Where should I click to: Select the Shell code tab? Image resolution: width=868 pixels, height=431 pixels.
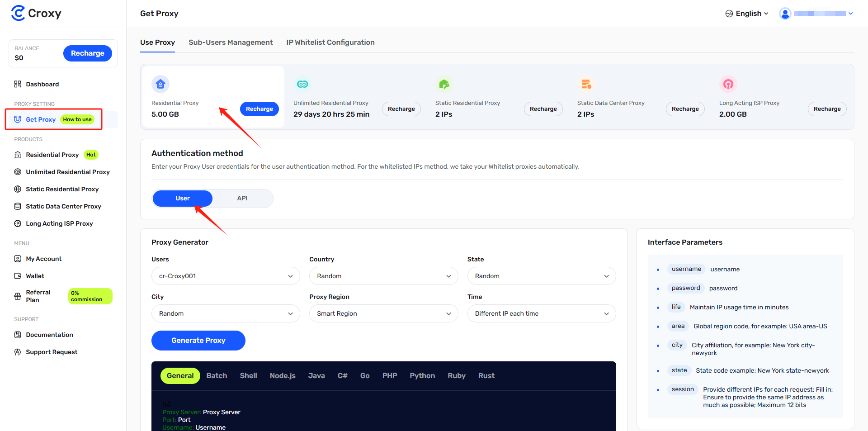click(248, 376)
